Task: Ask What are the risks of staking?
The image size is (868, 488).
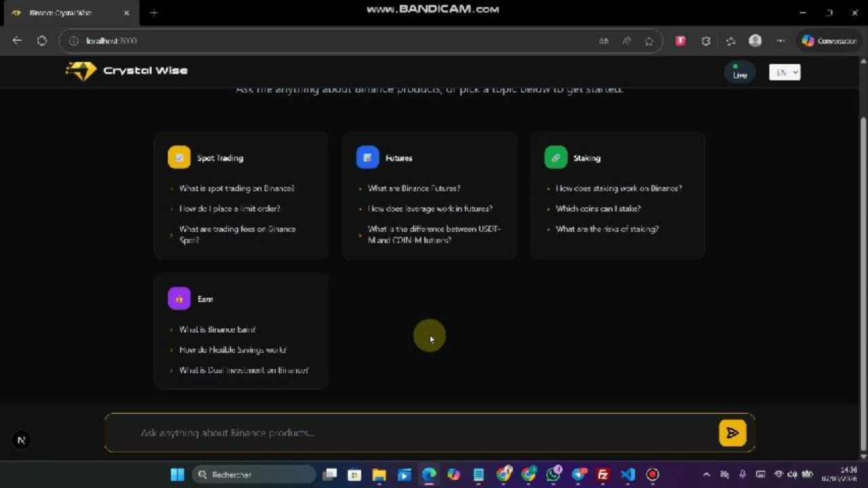Action: [x=607, y=229]
